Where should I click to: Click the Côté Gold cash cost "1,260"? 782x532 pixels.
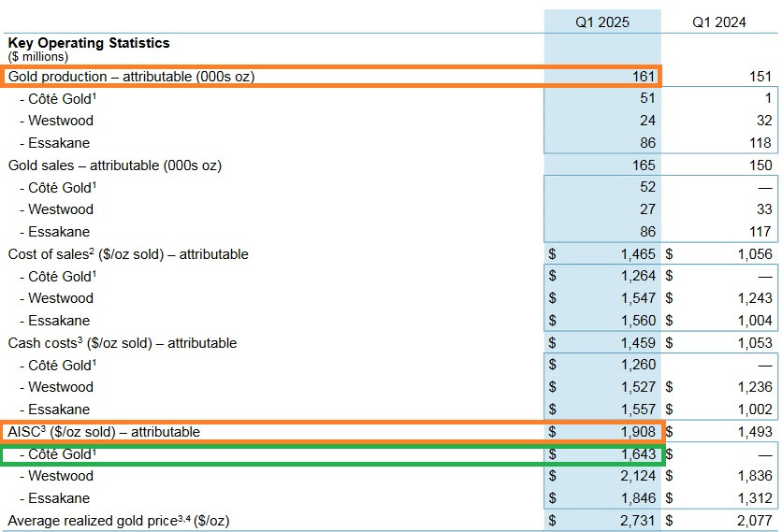pos(638,365)
